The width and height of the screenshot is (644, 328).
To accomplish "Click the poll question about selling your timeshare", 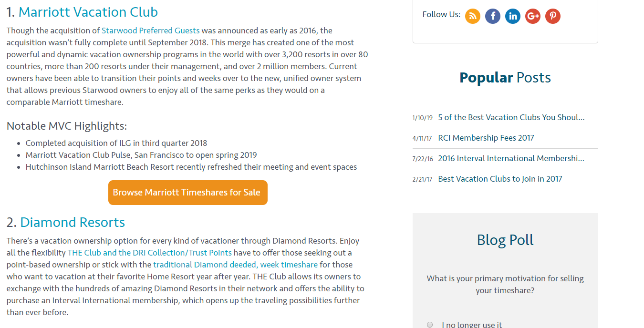I will click(x=505, y=285).
